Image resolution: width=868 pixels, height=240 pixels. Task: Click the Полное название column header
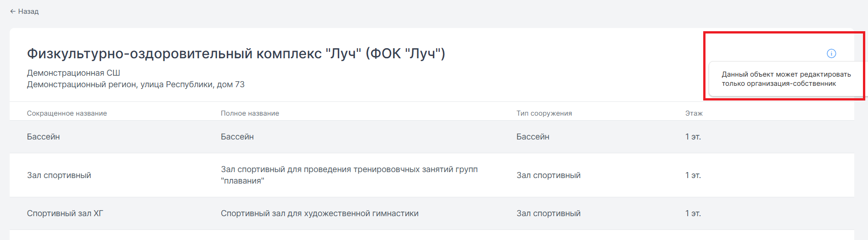coord(250,113)
